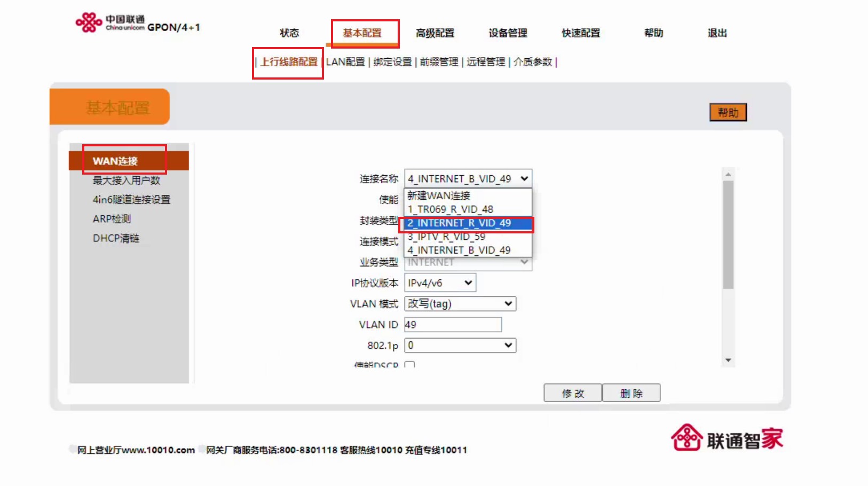Open 绑定设置 submenu

[392, 62]
